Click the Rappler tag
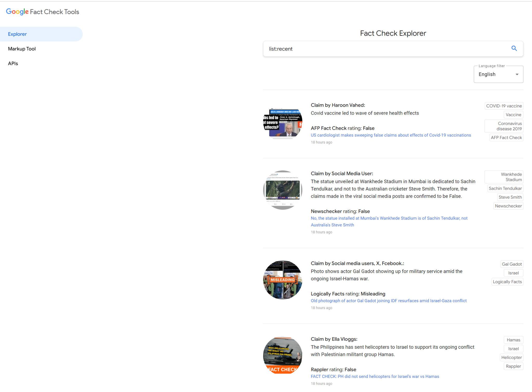The image size is (532, 392). coord(513,367)
